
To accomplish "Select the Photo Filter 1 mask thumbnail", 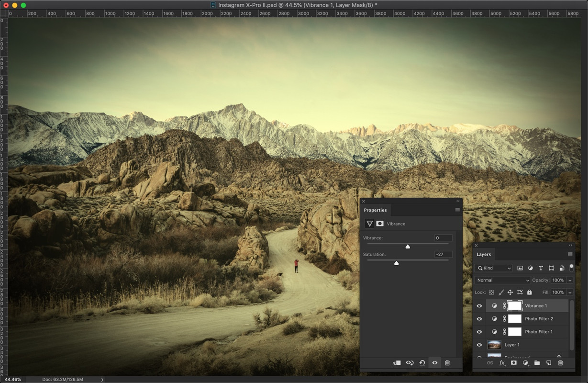I will coord(514,331).
